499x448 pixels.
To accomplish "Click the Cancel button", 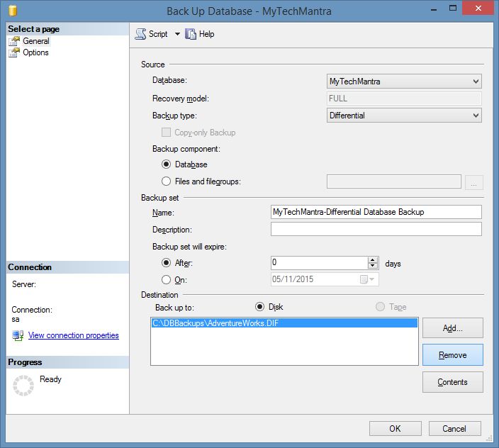I will [454, 429].
